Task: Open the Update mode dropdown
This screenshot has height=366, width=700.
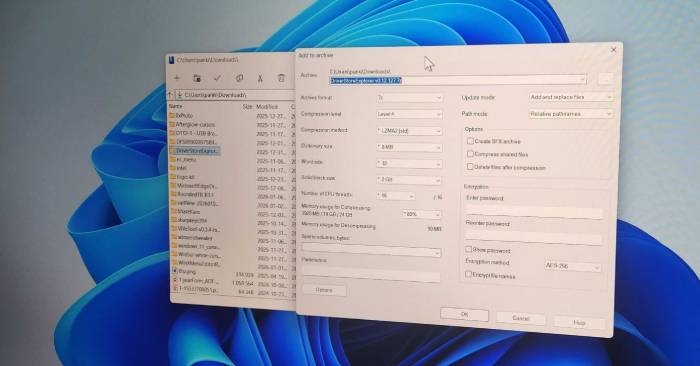Action: click(x=571, y=97)
